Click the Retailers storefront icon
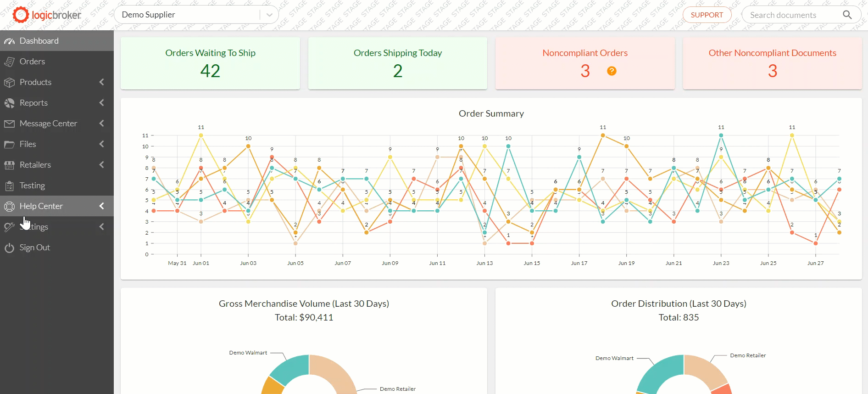The image size is (868, 394). (9, 165)
